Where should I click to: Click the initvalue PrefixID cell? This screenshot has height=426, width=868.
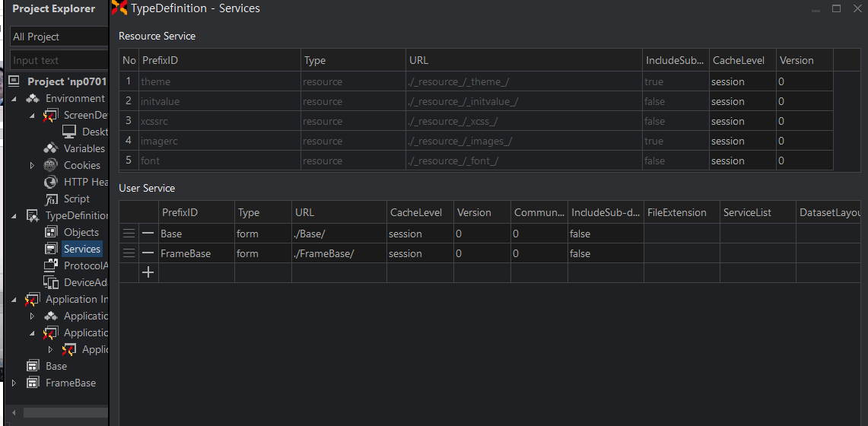tap(219, 102)
